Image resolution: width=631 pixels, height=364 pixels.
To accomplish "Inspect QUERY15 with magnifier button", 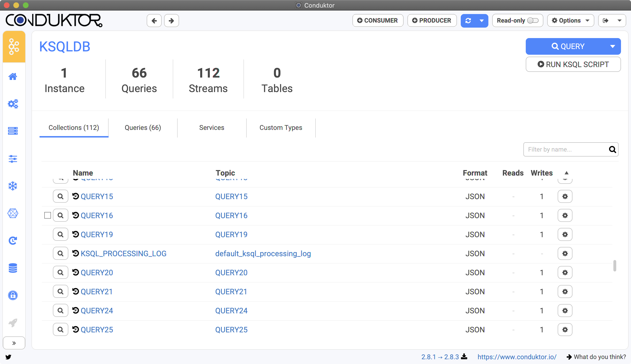I will 60,196.
